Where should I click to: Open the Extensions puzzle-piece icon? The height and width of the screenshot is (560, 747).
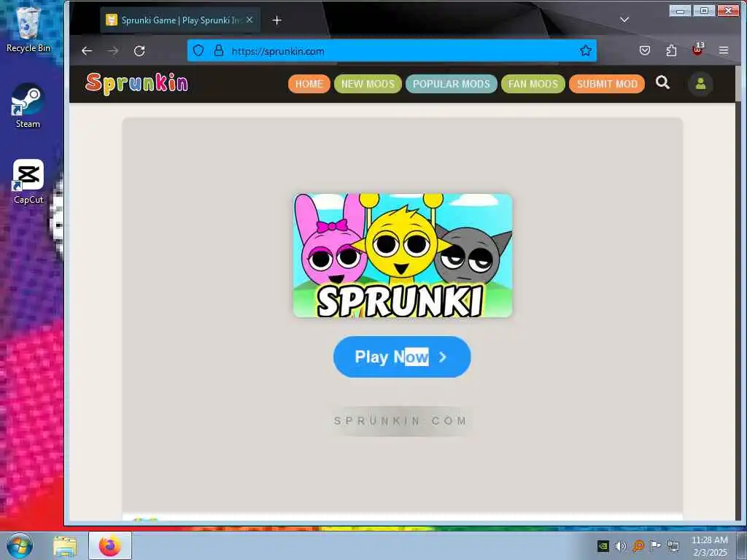click(671, 50)
